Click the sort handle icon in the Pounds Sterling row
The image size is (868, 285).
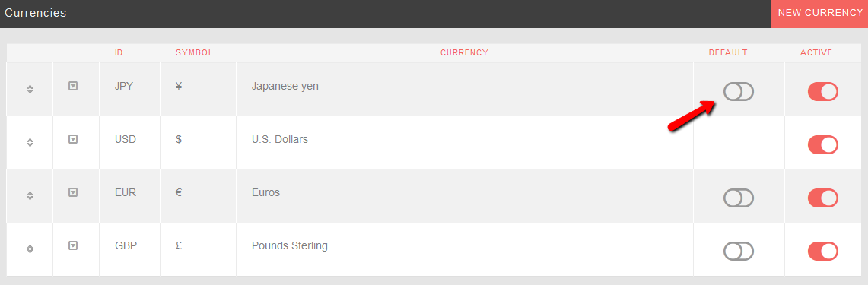coord(30,249)
